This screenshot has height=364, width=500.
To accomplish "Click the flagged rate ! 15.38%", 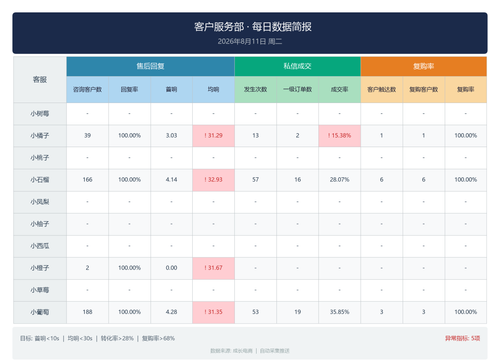I will 339,136.
